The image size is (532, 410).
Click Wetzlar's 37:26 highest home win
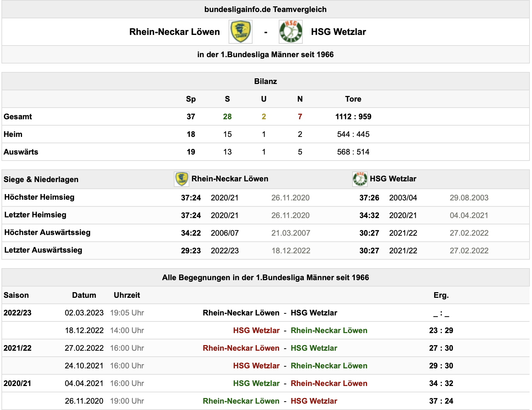pos(369,198)
